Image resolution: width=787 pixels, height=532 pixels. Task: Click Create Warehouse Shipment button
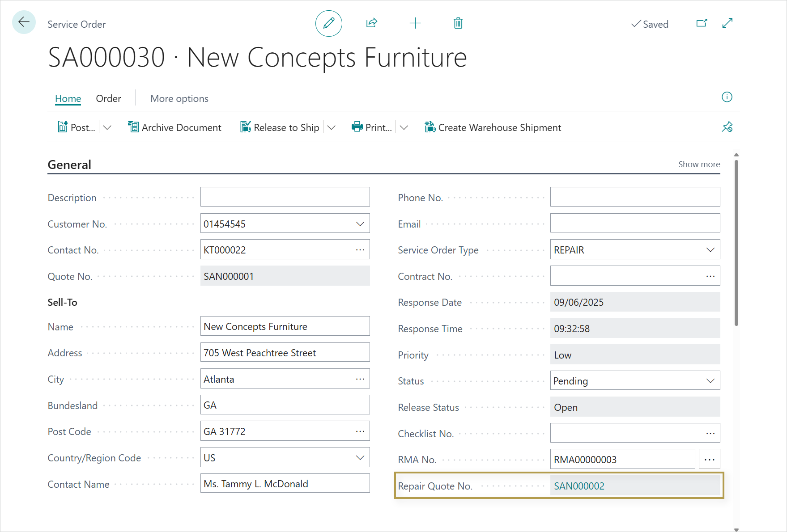coord(493,128)
